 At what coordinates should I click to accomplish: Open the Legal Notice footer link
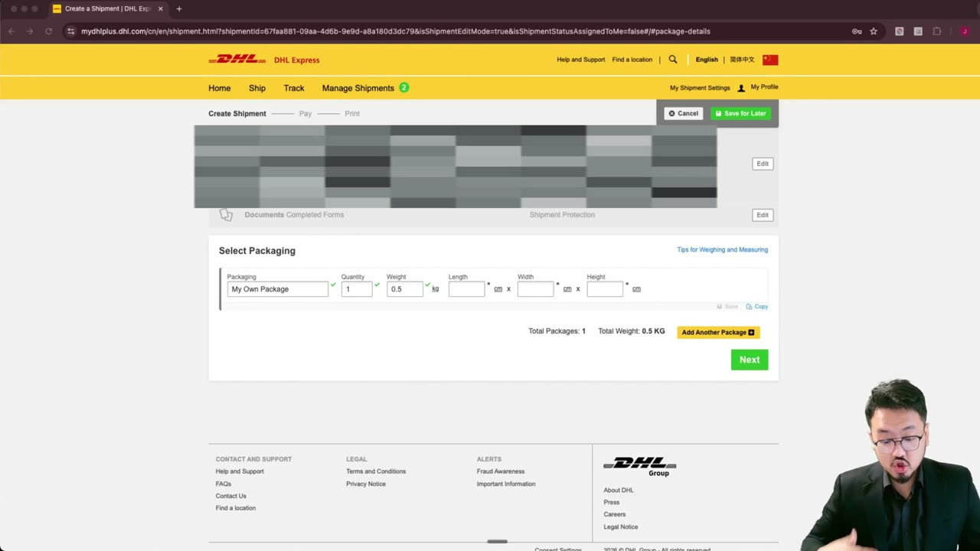[621, 527]
